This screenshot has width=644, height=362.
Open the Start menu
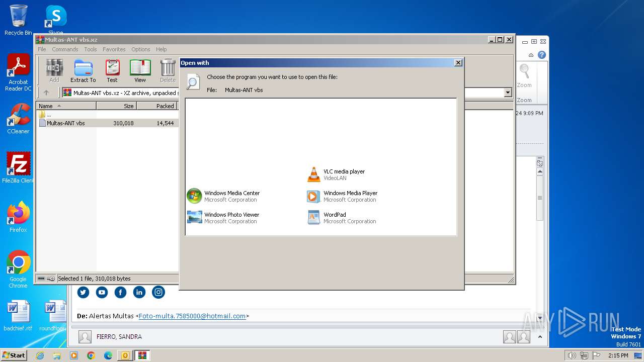pyautogui.click(x=14, y=355)
